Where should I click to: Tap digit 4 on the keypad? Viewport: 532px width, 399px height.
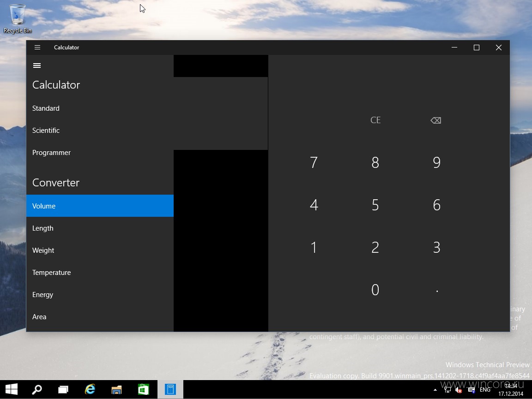314,205
